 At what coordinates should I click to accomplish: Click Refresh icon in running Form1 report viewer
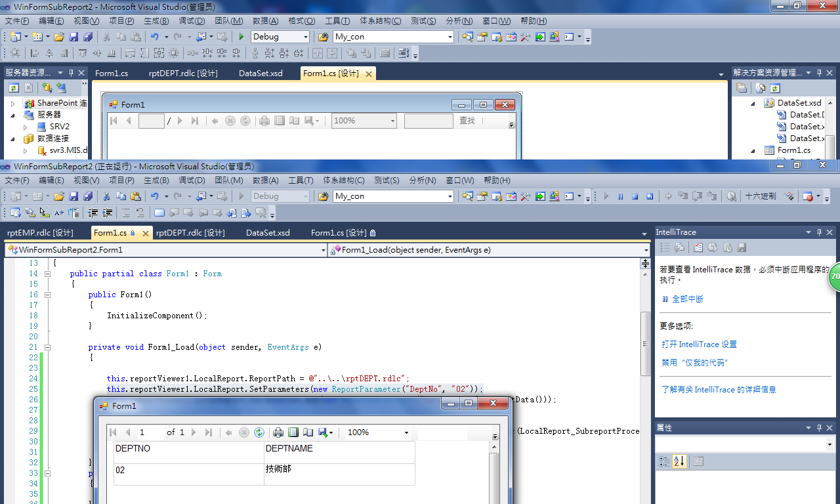click(x=259, y=432)
